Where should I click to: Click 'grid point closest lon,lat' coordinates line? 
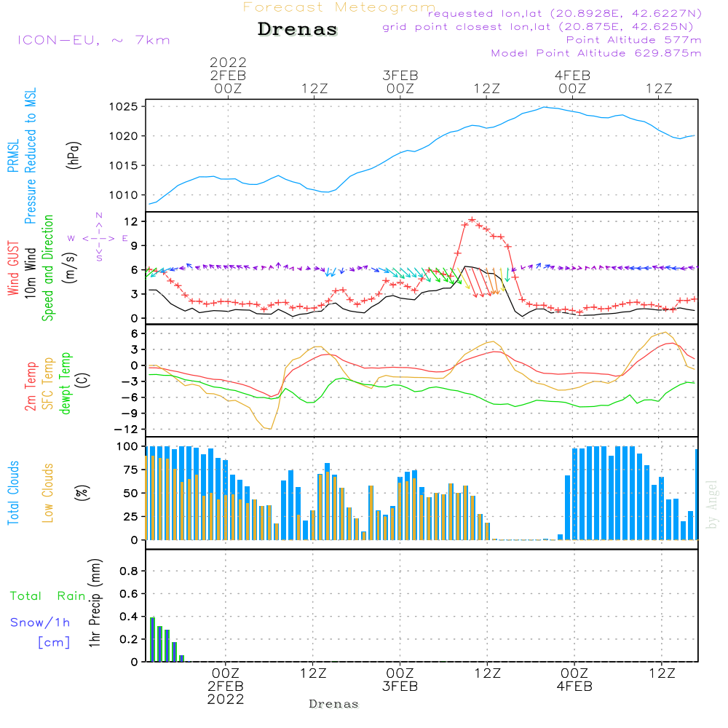538,26
